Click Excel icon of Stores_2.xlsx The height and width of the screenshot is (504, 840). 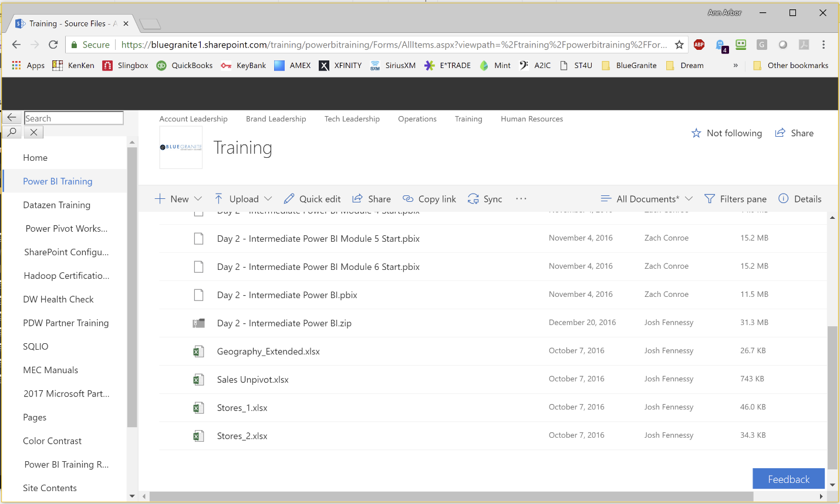[x=199, y=436]
